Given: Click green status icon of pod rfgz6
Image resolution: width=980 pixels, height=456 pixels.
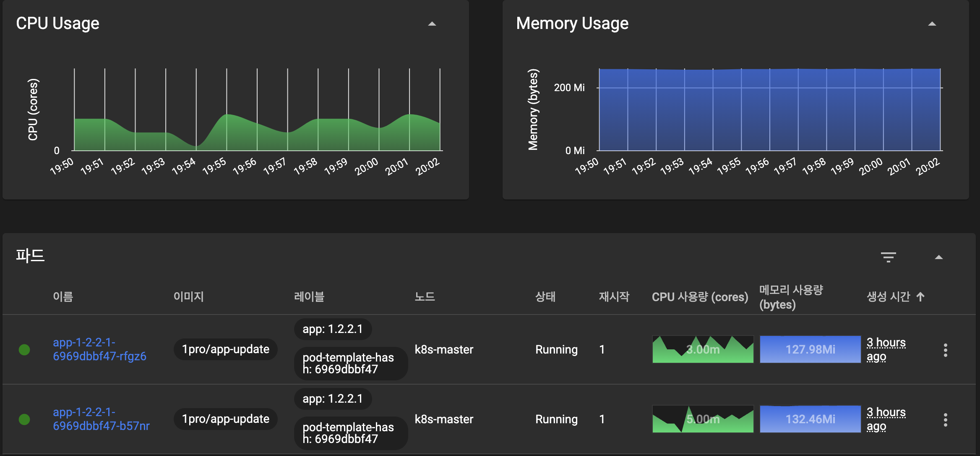Looking at the screenshot, I should point(24,349).
